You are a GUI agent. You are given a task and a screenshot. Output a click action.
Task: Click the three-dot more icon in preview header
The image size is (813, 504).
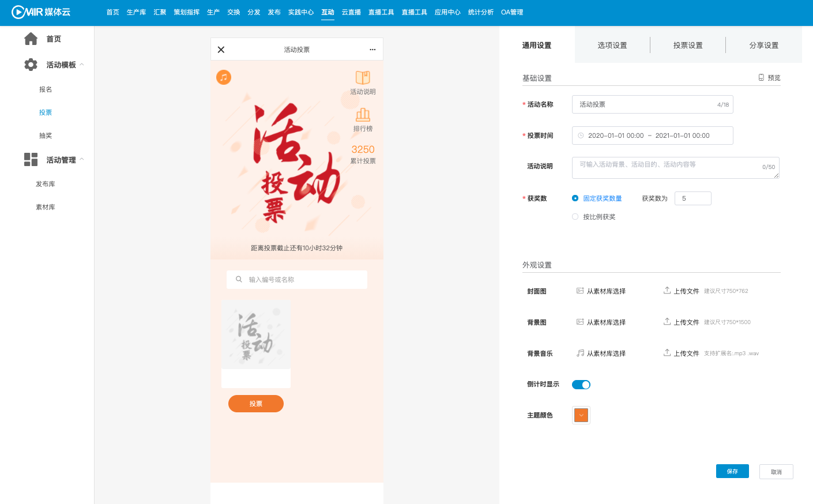372,50
